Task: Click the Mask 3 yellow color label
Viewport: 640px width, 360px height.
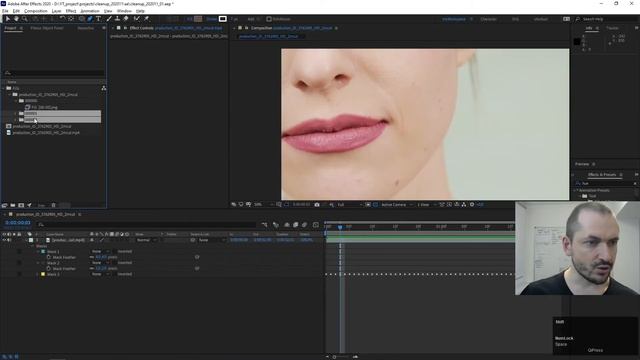Action: (43, 274)
